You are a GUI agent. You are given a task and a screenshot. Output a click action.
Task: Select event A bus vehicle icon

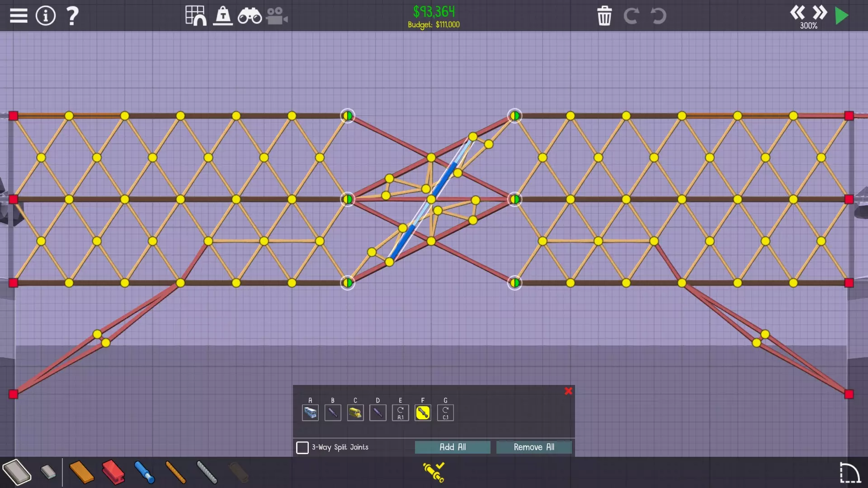310,413
